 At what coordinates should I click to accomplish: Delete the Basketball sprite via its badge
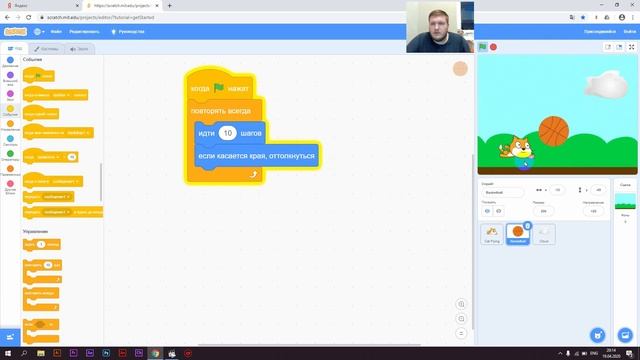pyautogui.click(x=527, y=226)
